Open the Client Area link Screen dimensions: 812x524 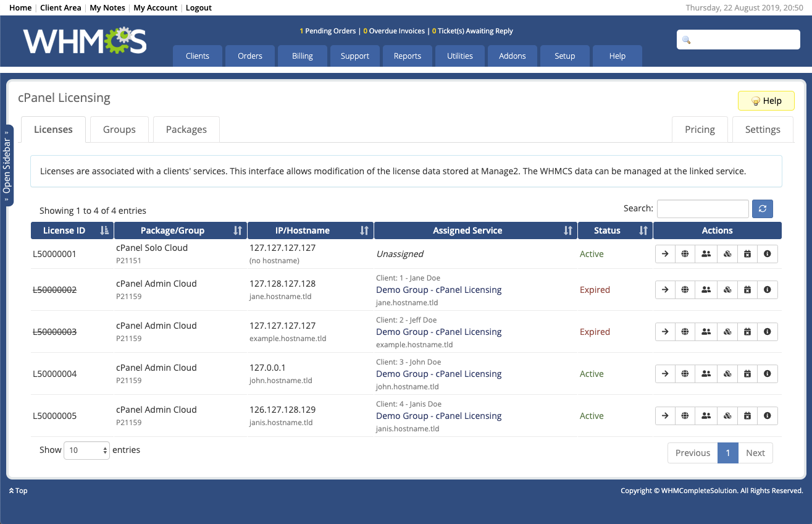61,8
